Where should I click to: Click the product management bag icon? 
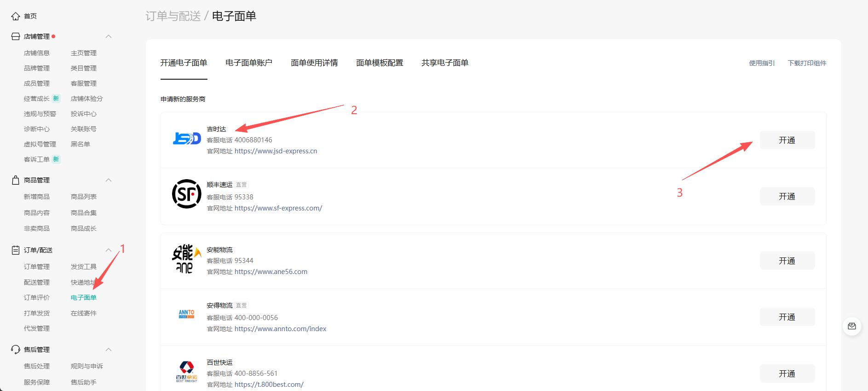[x=15, y=180]
